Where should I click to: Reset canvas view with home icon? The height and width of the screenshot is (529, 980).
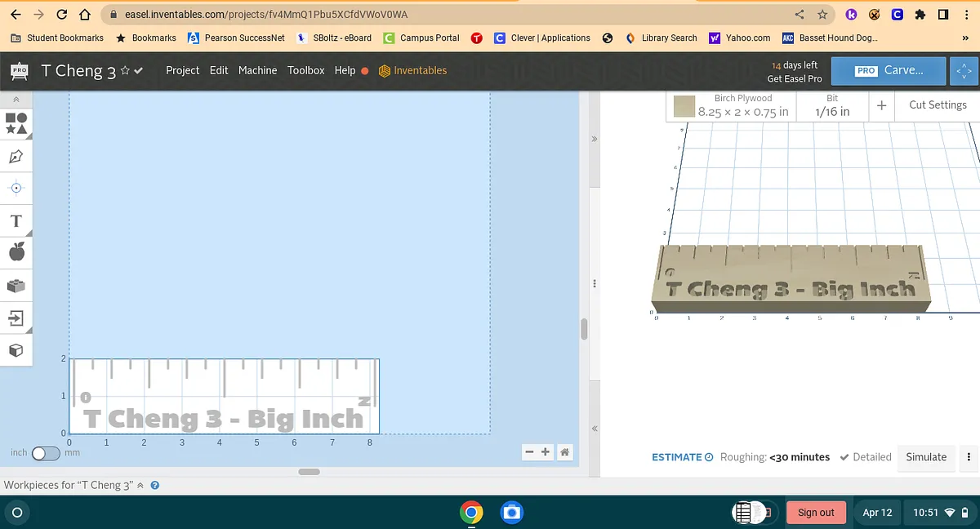coord(564,451)
